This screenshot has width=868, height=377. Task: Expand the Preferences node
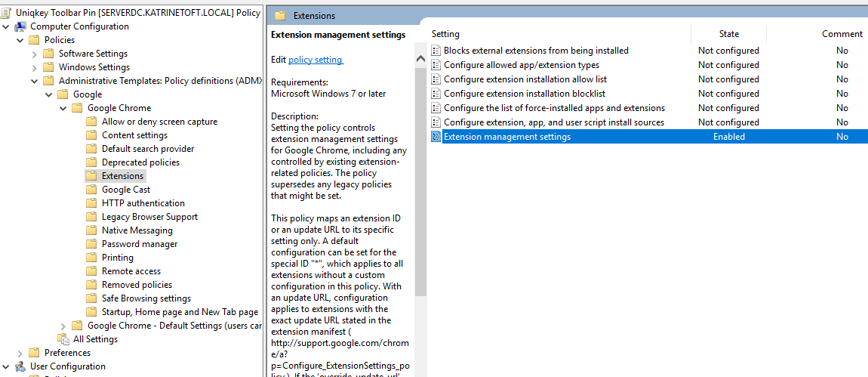[x=20, y=353]
